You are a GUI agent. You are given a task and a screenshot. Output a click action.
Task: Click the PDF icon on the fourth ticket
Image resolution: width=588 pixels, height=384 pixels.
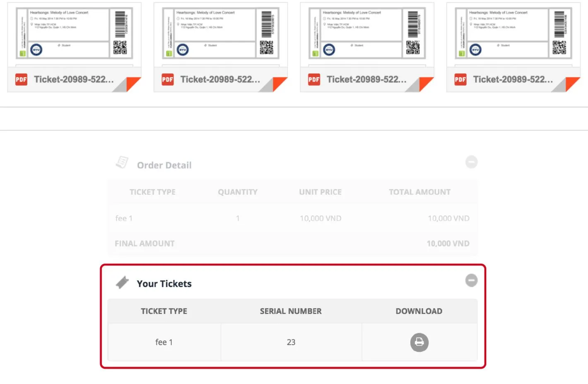click(460, 79)
